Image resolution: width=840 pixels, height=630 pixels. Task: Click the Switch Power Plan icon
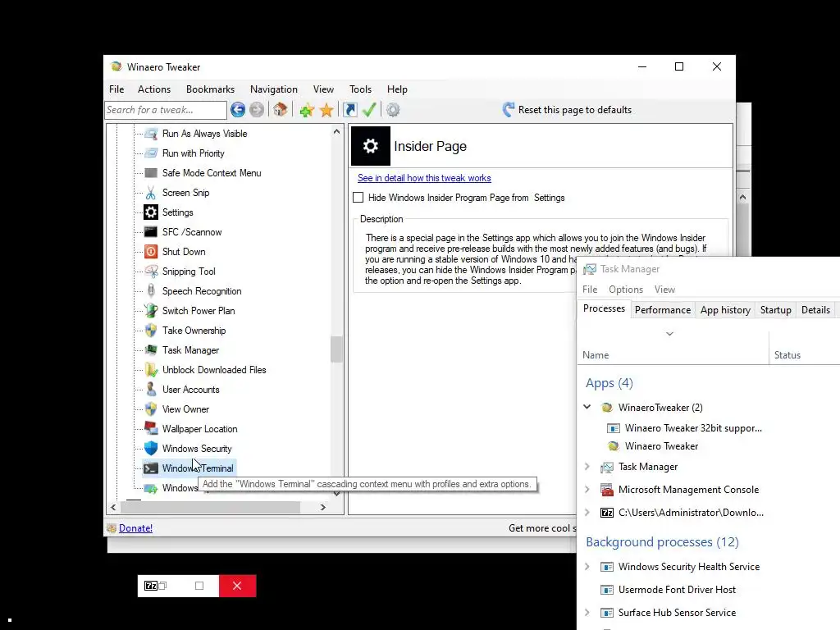[x=151, y=311]
